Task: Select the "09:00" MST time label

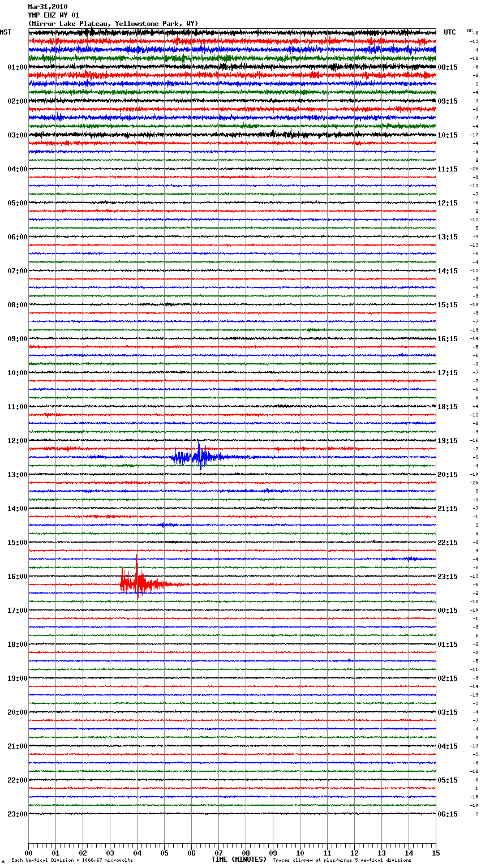Action: 18,339
